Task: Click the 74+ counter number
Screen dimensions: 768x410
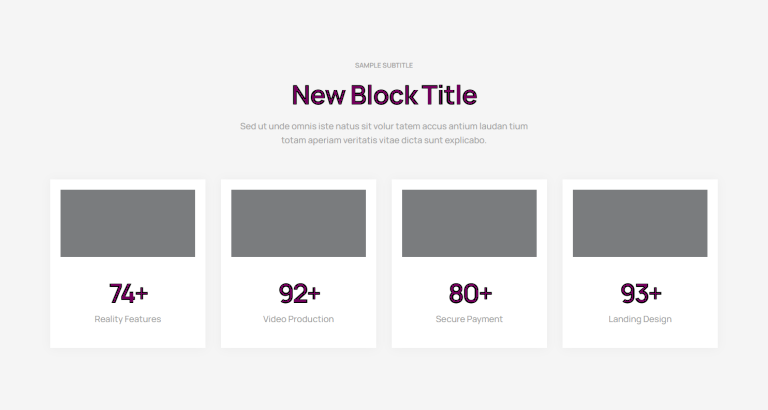Action: click(x=128, y=293)
